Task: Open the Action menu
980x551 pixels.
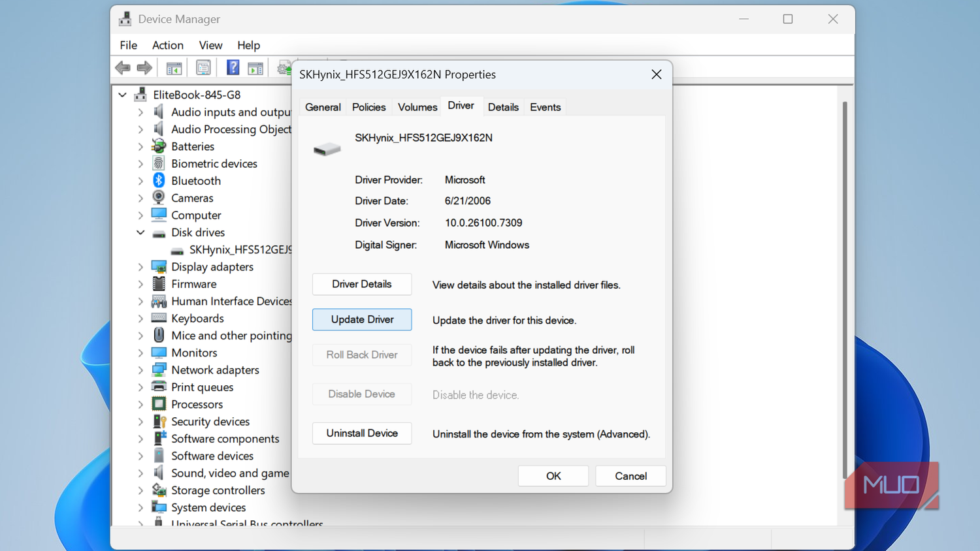Action: 168,45
